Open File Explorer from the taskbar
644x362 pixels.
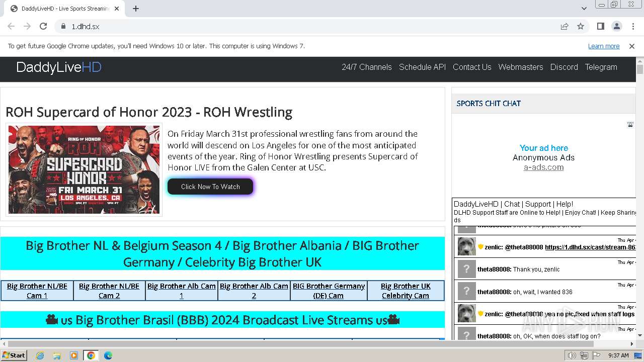(57, 355)
